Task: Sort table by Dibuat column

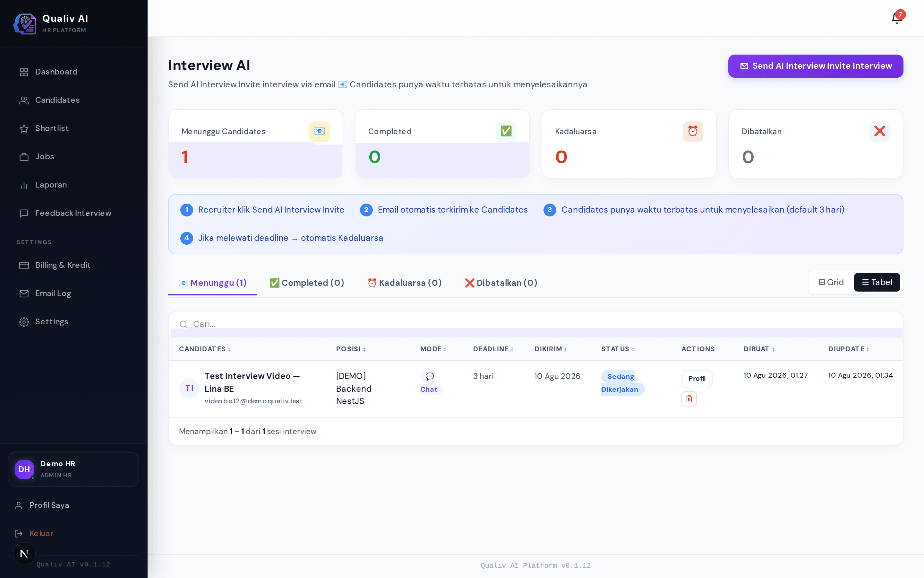Action: click(x=759, y=349)
